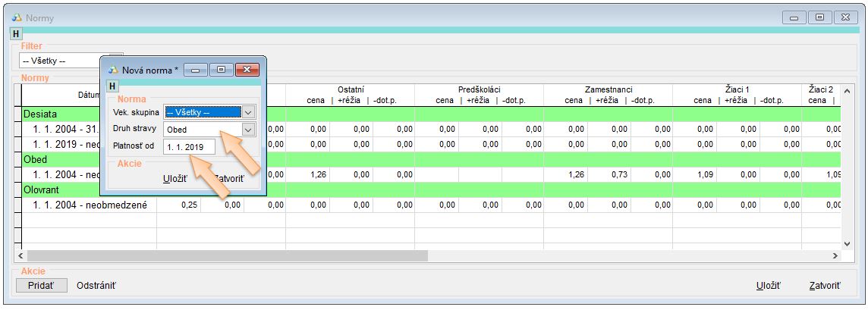
Task: Expand the Druh stravy dropdown
Action: point(248,130)
